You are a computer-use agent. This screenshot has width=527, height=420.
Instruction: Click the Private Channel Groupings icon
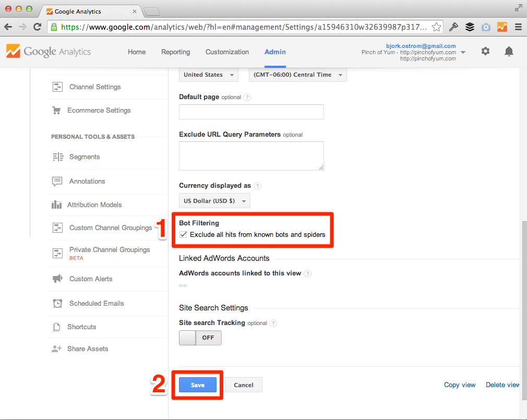57,253
